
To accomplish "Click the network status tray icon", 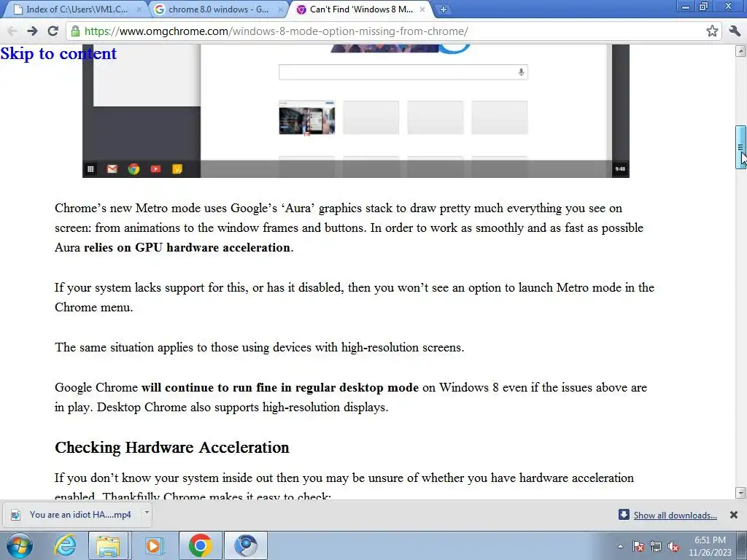I will (x=656, y=547).
